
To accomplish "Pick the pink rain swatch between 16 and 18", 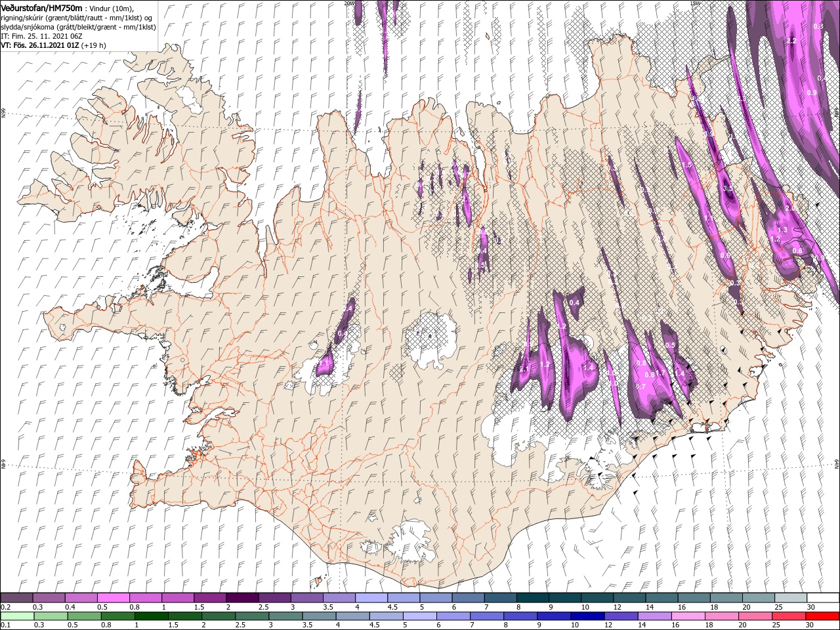I will 689,616.
